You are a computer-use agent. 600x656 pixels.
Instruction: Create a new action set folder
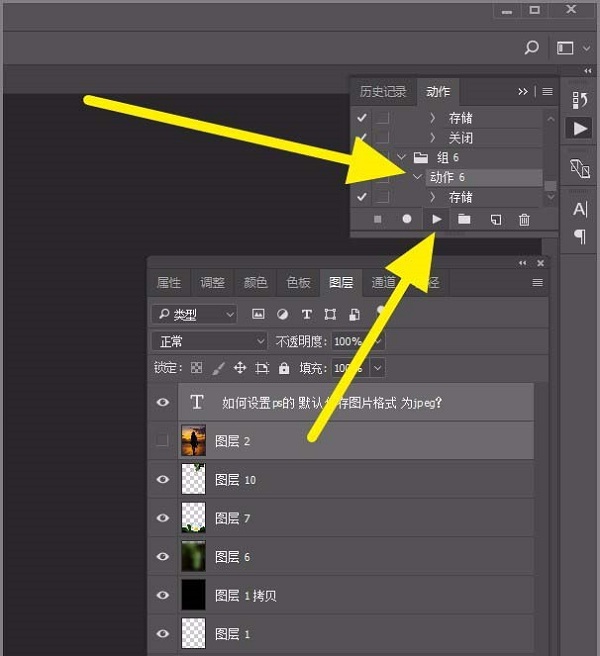point(464,219)
